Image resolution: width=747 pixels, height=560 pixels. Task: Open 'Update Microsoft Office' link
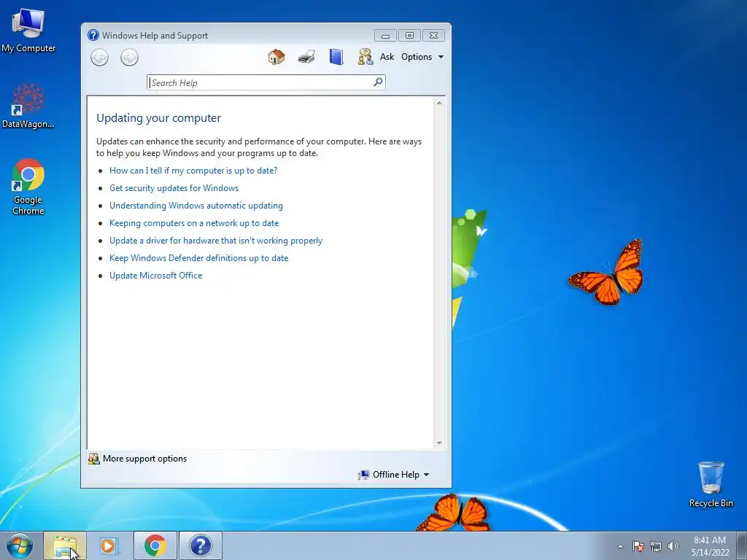156,276
